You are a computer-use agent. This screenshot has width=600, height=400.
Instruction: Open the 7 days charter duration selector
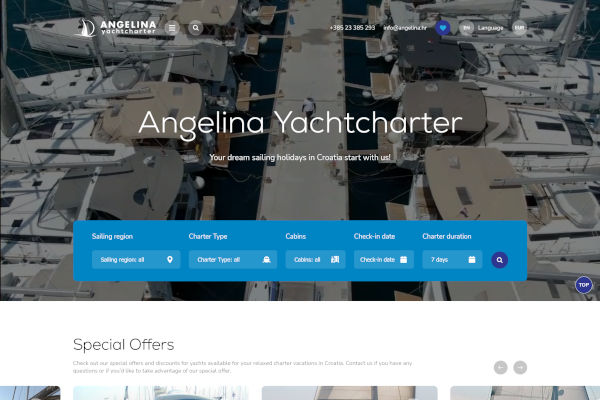click(452, 260)
